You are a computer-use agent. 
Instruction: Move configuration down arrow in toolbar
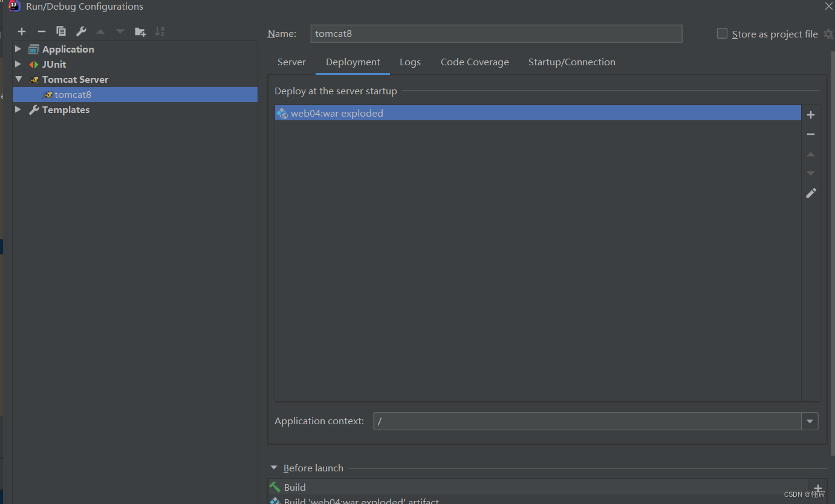tap(120, 31)
